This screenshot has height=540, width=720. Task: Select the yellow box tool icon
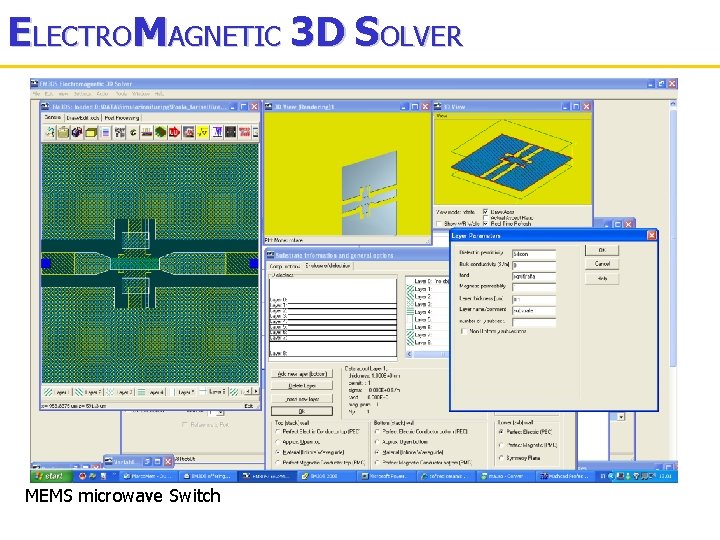click(91, 133)
